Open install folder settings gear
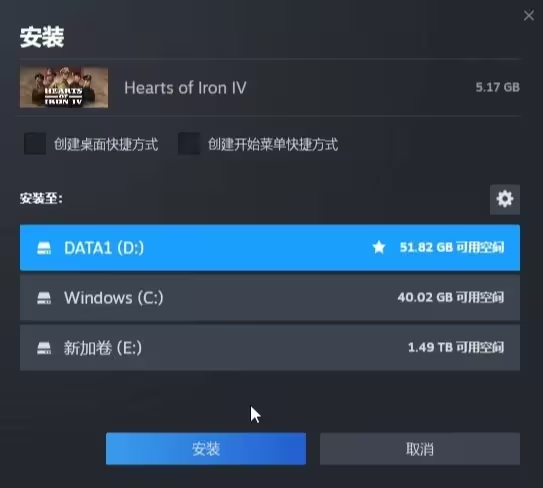Screen dimensions: 543x488 [x=505, y=199]
